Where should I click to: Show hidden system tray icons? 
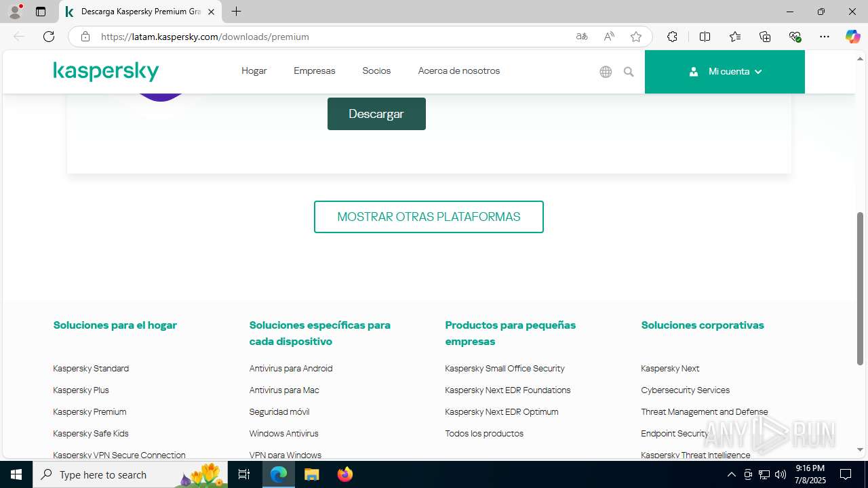[731, 474]
